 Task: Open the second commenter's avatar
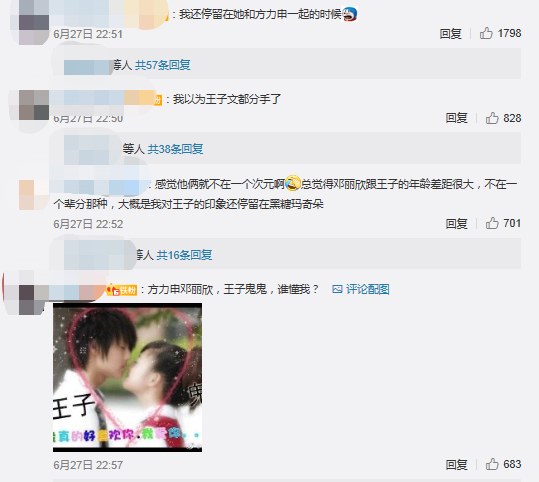[34, 105]
